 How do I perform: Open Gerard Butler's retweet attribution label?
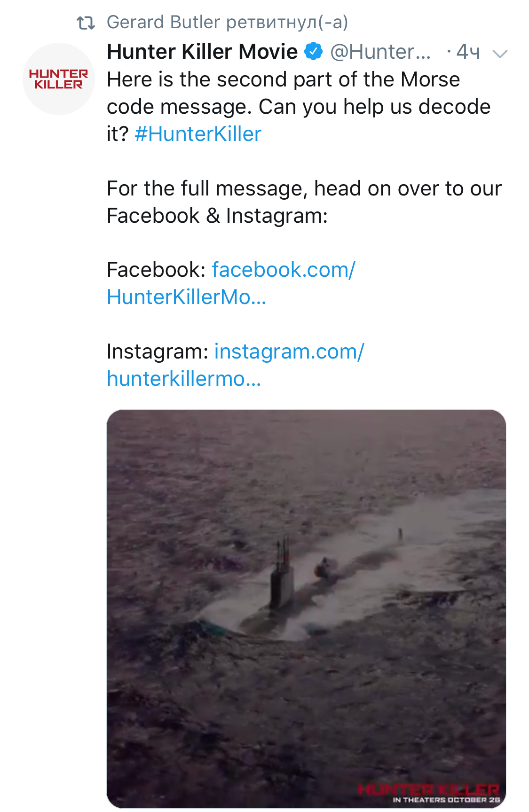(227, 22)
